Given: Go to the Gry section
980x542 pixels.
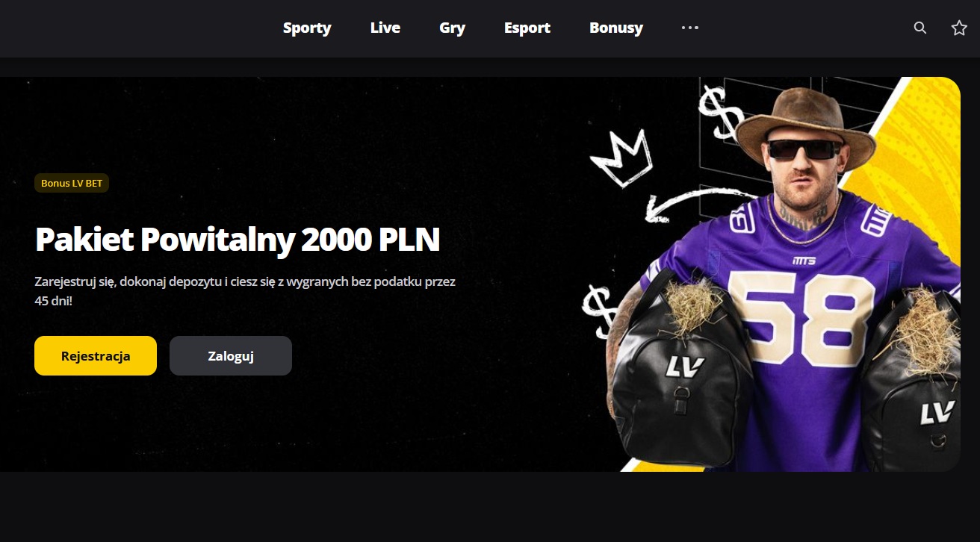Looking at the screenshot, I should [453, 28].
